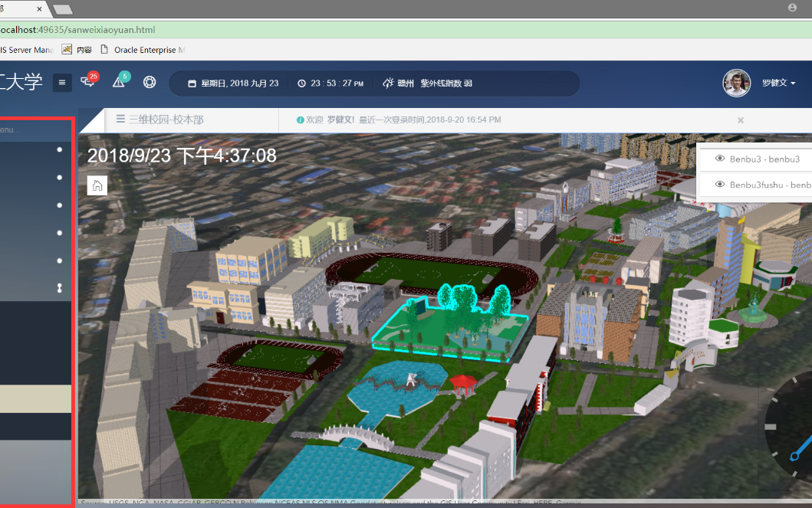The image size is (812, 508).
Task: Click home view button on 3D map
Action: click(x=97, y=185)
